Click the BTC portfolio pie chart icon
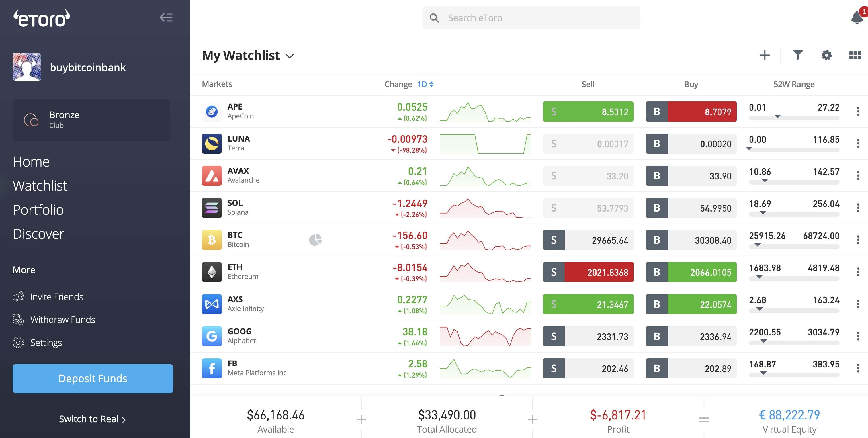Image resolution: width=868 pixels, height=438 pixels. tap(315, 240)
